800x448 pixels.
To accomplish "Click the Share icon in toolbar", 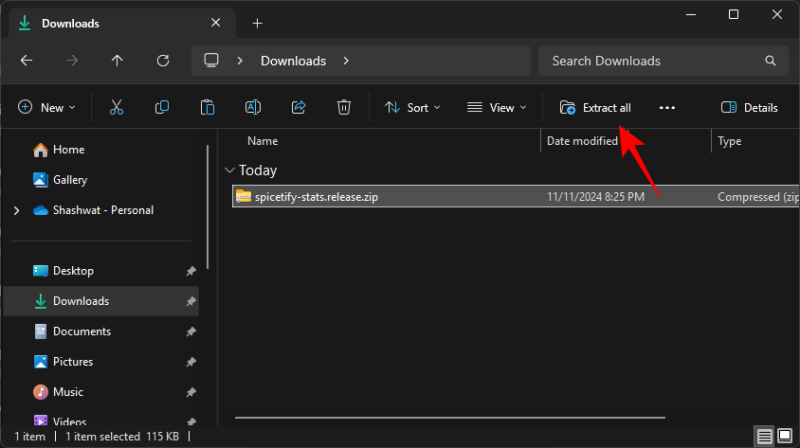I will (x=298, y=107).
